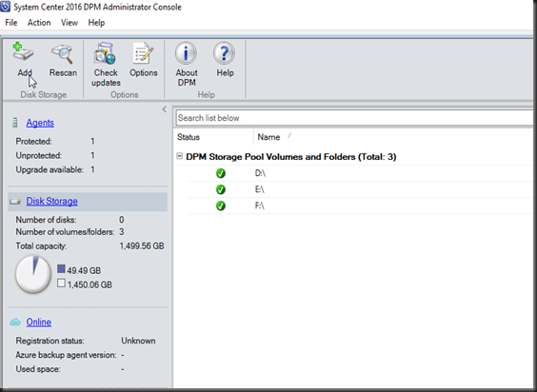Click the DPM console title bar icon
Viewport: 537px width, 392px height.
pyautogui.click(x=5, y=7)
